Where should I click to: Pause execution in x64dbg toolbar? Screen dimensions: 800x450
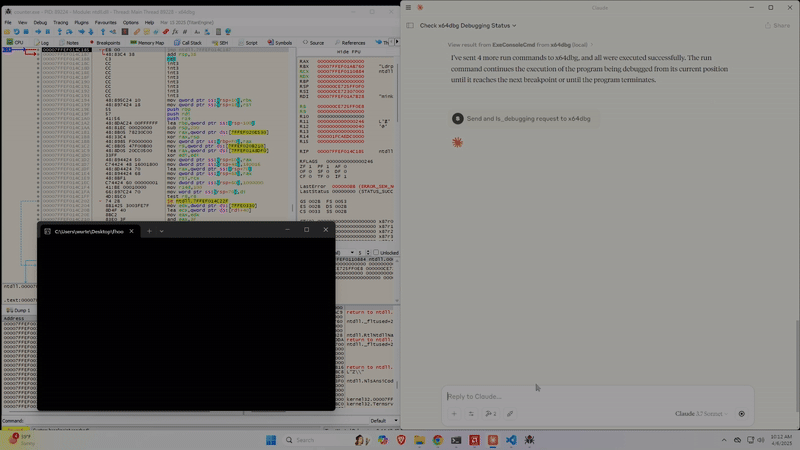(47, 32)
